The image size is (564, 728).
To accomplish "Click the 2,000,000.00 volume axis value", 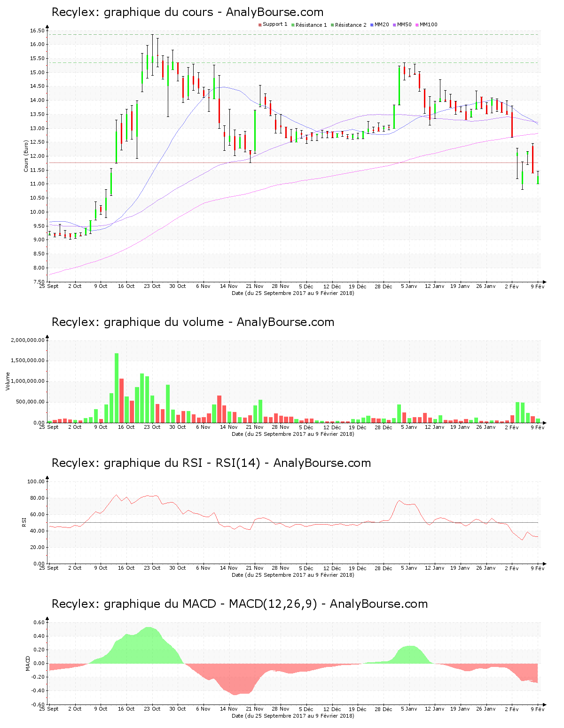I will tap(28, 340).
